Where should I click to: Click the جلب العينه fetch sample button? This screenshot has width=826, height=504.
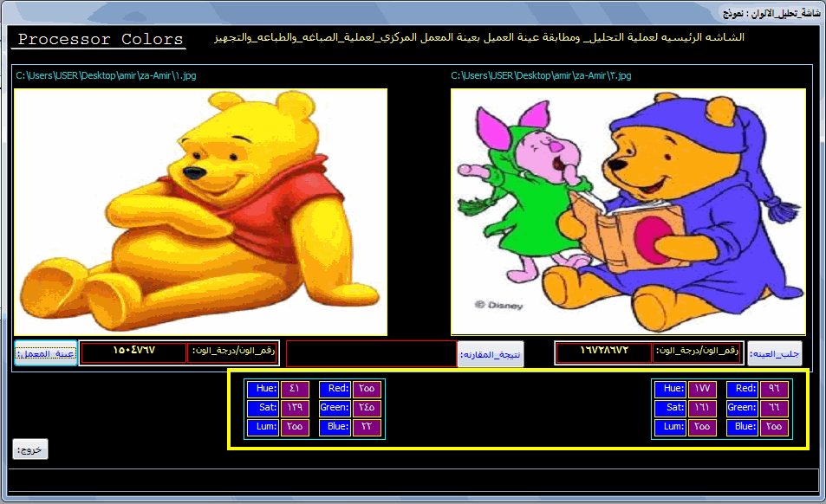point(774,353)
